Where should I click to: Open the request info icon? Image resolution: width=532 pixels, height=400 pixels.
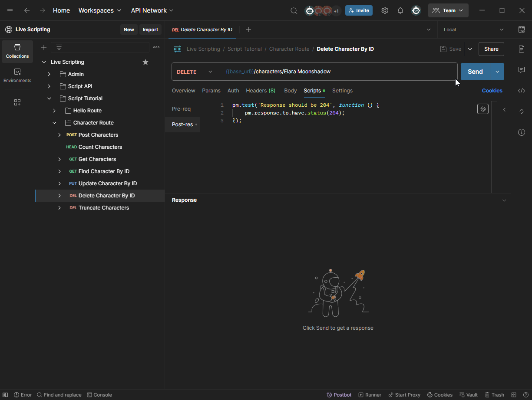click(x=522, y=132)
